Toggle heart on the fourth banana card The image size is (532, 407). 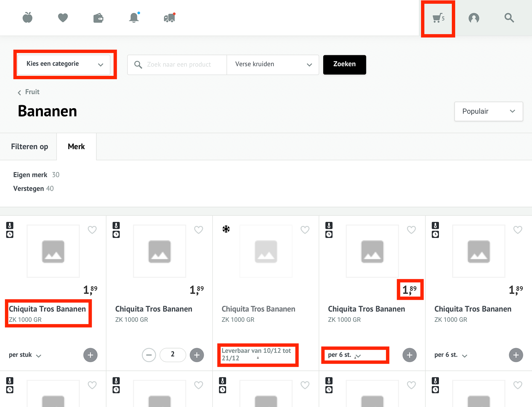(x=411, y=230)
